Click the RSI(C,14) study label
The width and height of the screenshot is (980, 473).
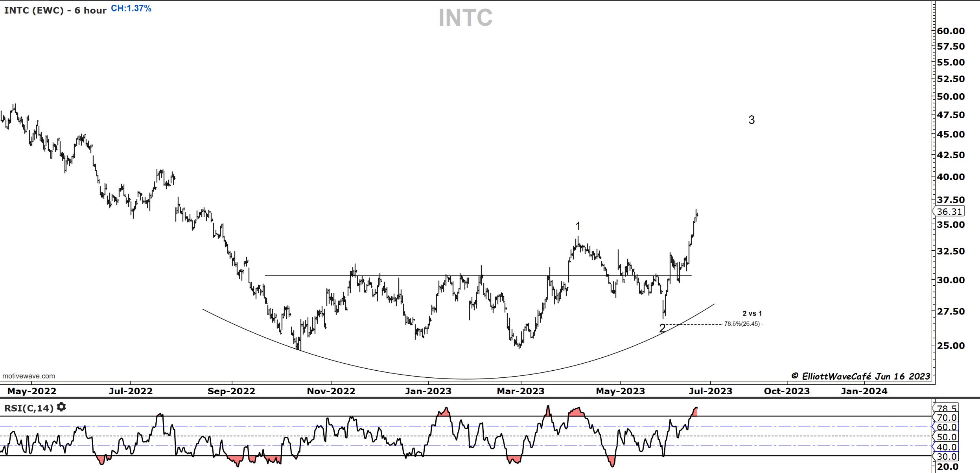point(28,408)
